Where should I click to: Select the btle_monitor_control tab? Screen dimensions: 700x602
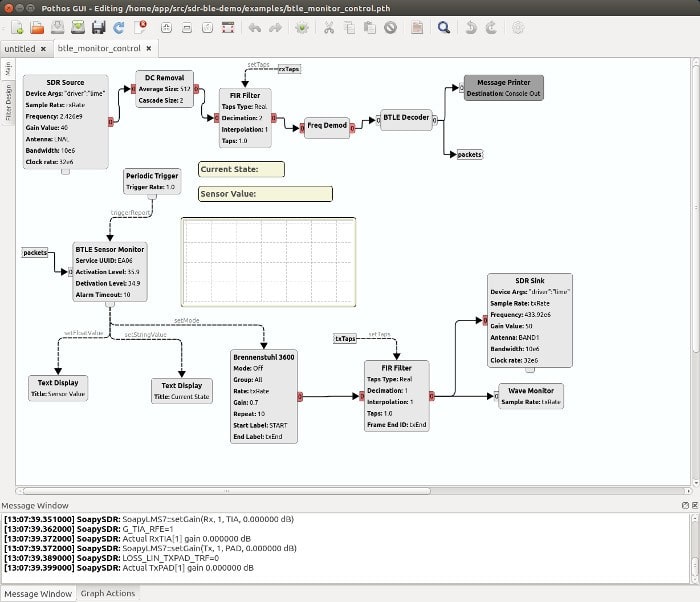99,48
